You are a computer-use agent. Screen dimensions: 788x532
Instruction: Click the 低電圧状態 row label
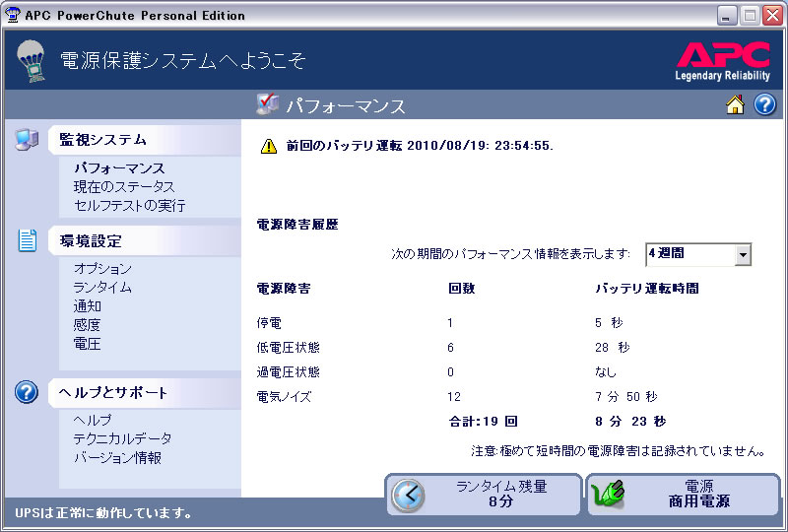[288, 348]
